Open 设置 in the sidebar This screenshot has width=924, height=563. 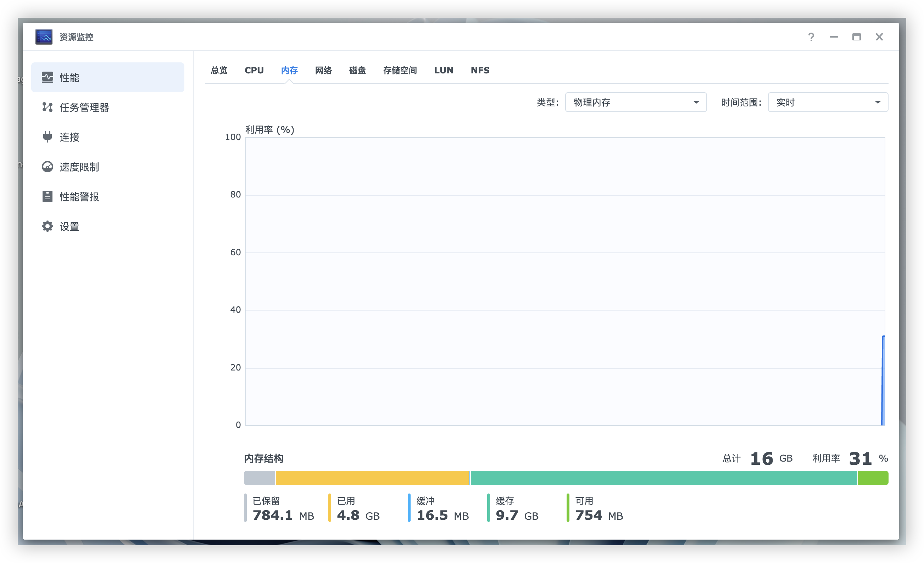108,227
